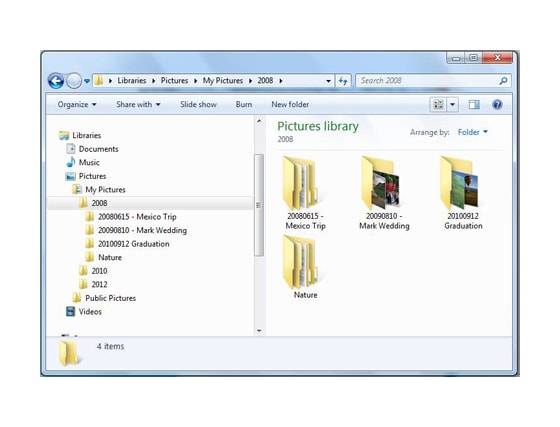The height and width of the screenshot is (427, 560).
Task: Expand address bar previous locations dropdown
Action: [x=328, y=81]
